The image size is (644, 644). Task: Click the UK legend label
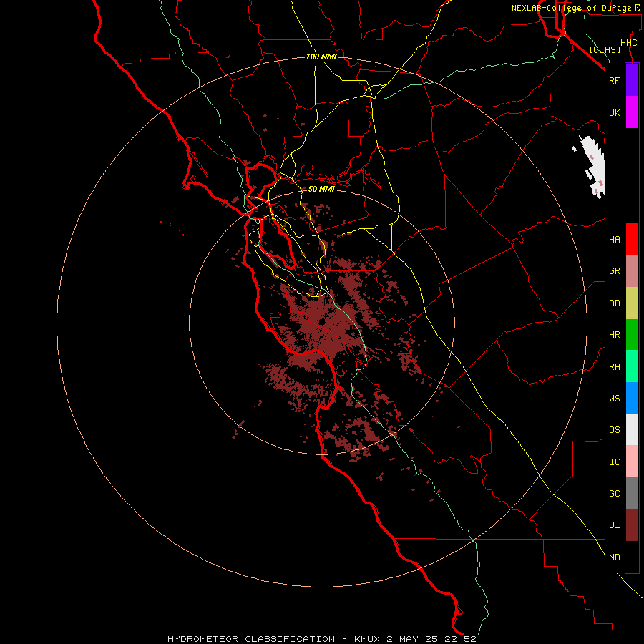[x=614, y=112]
